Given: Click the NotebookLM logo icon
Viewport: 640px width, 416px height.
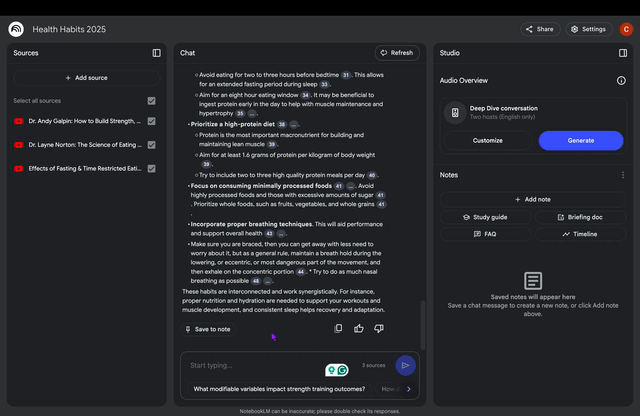Looking at the screenshot, I should [x=16, y=29].
